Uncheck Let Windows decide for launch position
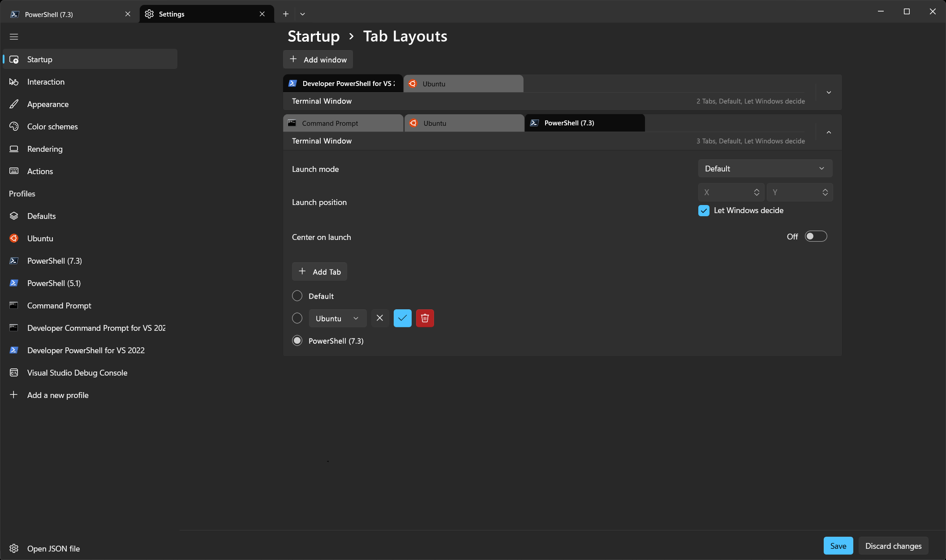 click(x=704, y=210)
